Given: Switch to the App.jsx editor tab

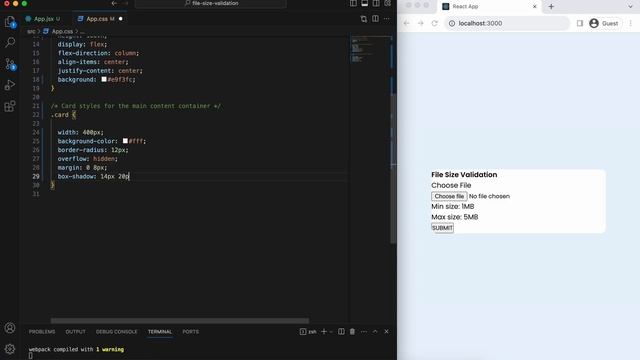Looking at the screenshot, I should pos(43,19).
